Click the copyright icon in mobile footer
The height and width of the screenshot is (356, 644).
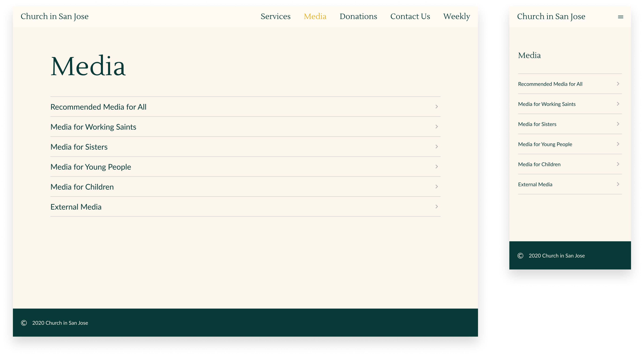coord(520,256)
